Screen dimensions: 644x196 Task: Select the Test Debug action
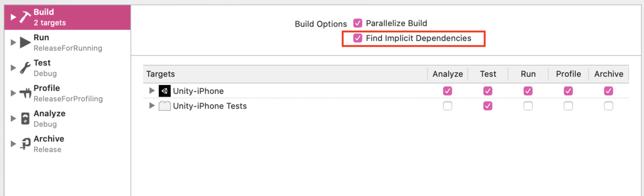pos(67,68)
